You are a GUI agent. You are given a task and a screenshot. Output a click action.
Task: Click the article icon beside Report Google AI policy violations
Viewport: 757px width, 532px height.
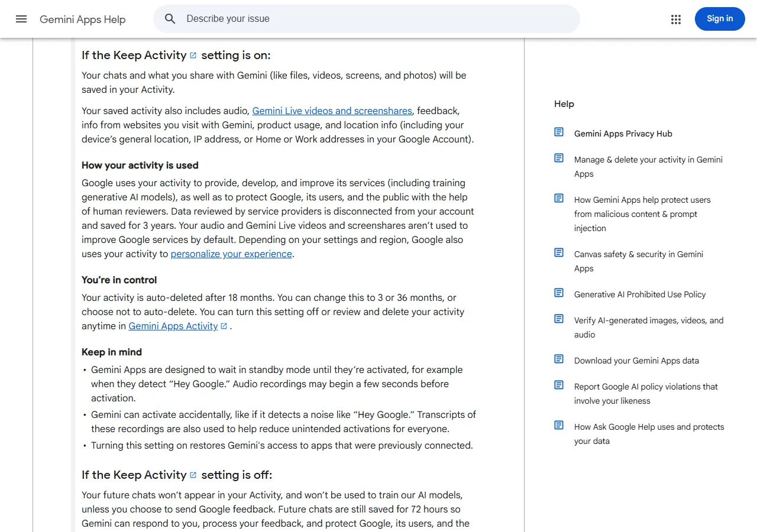[x=559, y=385]
